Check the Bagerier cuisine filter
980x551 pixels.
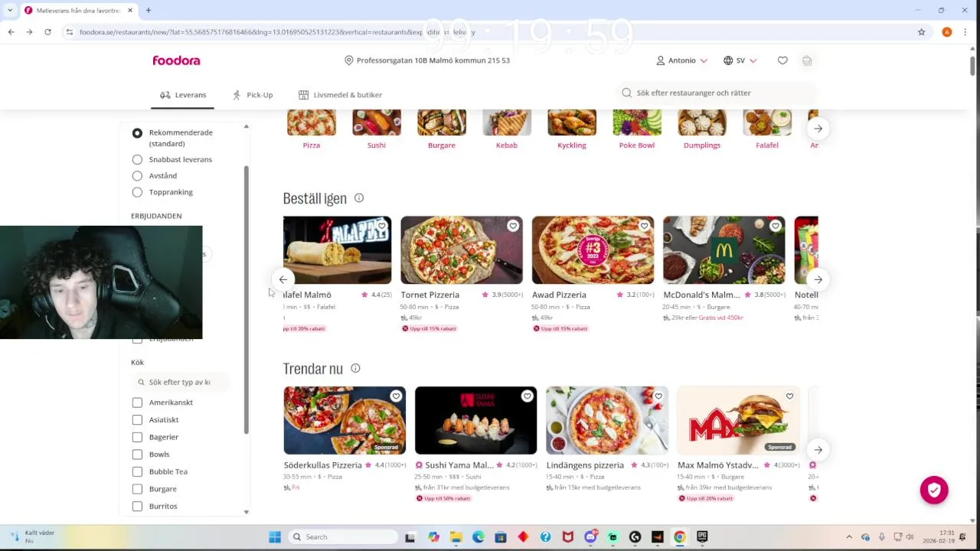pos(137,437)
